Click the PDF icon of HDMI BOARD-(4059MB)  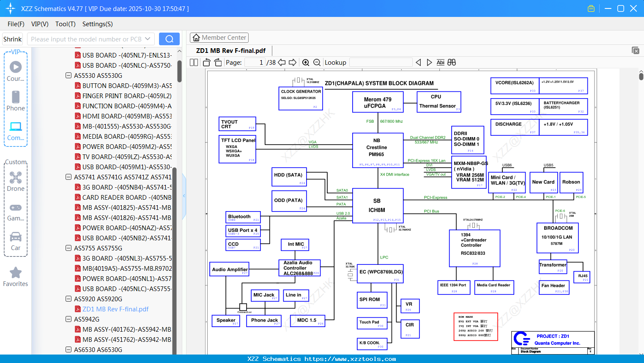(x=78, y=116)
